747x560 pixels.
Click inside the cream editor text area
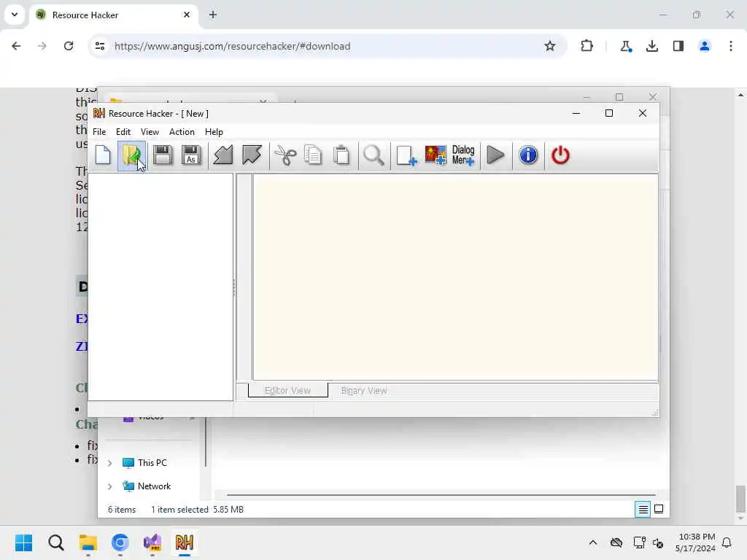(455, 277)
